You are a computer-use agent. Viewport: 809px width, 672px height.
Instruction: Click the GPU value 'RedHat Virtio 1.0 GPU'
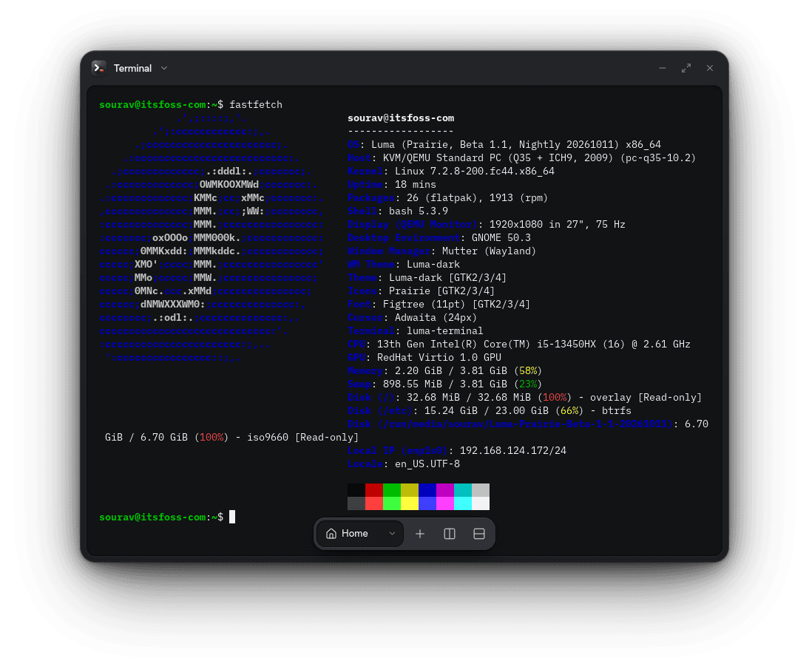439,357
